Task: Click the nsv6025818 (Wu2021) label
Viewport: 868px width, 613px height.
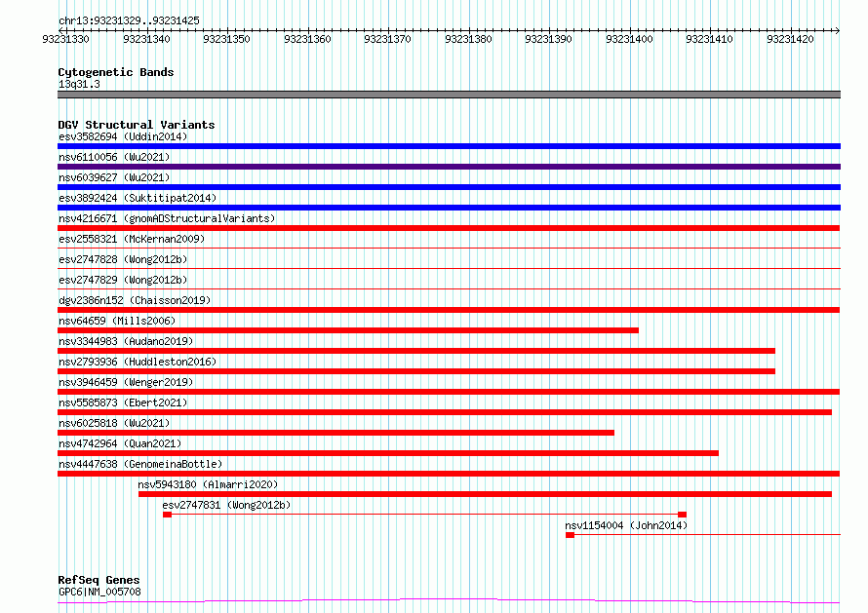Action: (114, 423)
